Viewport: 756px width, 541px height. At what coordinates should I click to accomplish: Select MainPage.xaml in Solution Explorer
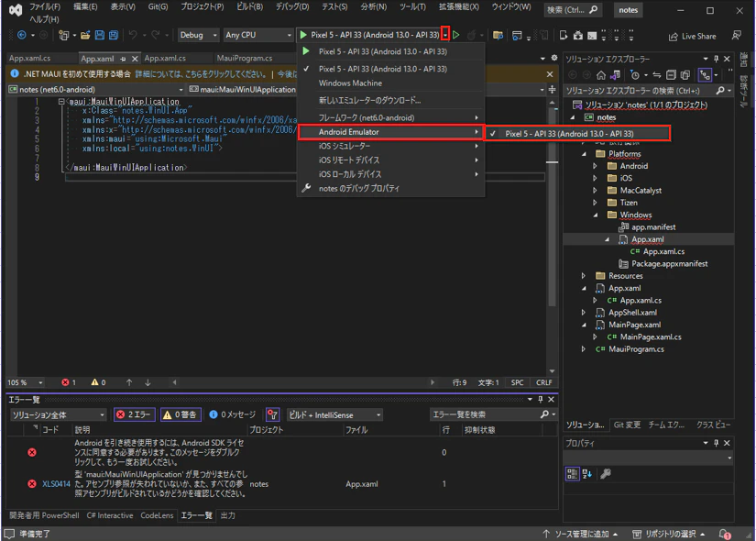pos(634,325)
